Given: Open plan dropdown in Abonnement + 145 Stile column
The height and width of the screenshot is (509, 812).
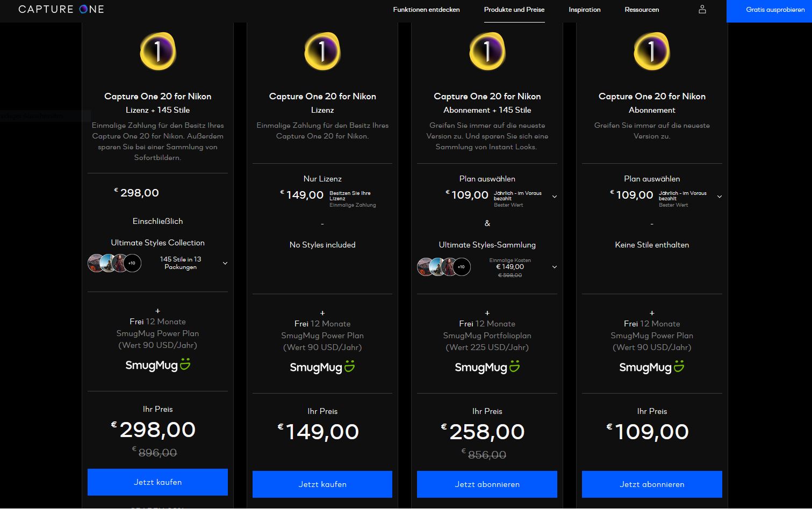Looking at the screenshot, I should pos(555,197).
